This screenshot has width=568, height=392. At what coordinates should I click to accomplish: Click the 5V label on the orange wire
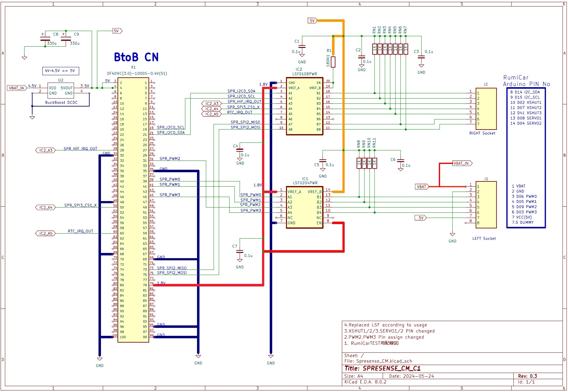coord(312,21)
